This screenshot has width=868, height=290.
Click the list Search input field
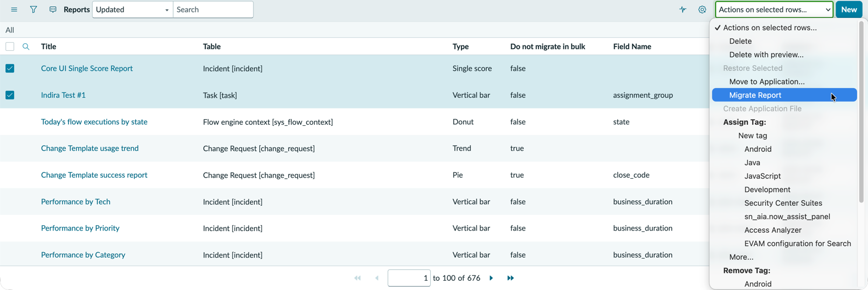[213, 10]
